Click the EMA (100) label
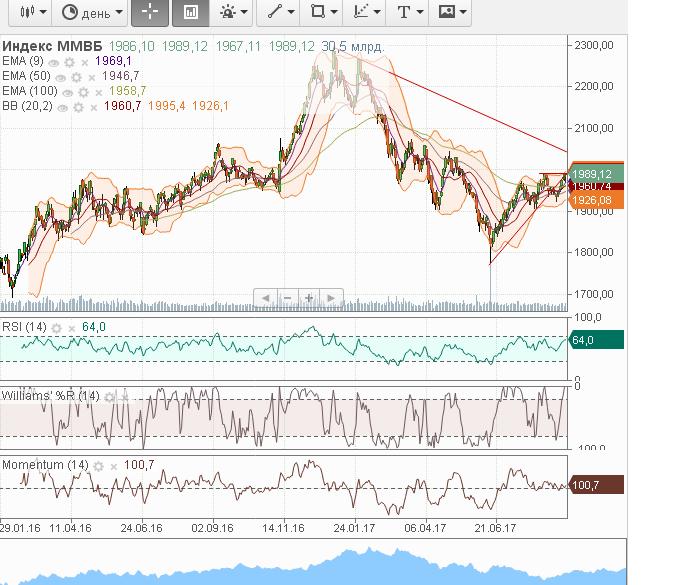Image resolution: width=674 pixels, height=585 pixels. pos(30,91)
